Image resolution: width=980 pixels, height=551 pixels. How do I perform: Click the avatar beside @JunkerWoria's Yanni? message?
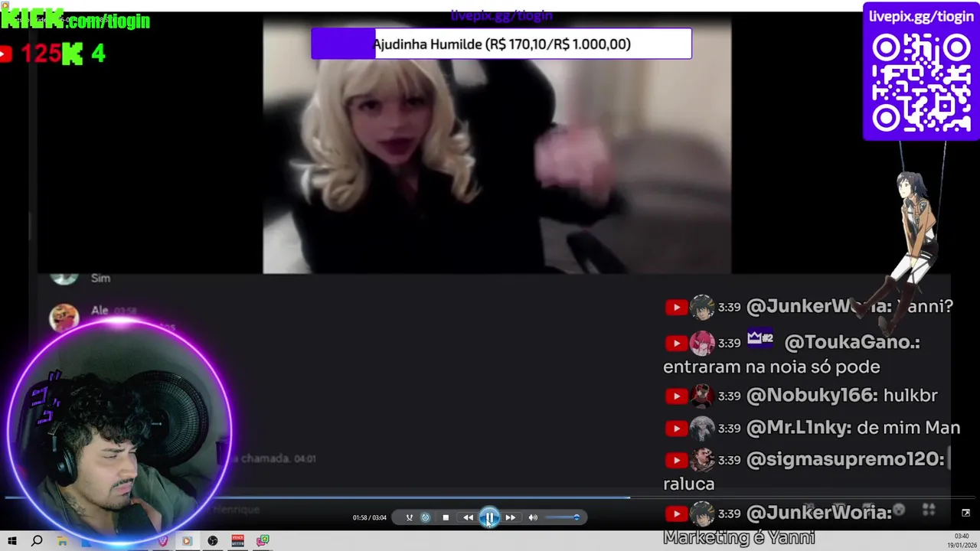pos(702,308)
